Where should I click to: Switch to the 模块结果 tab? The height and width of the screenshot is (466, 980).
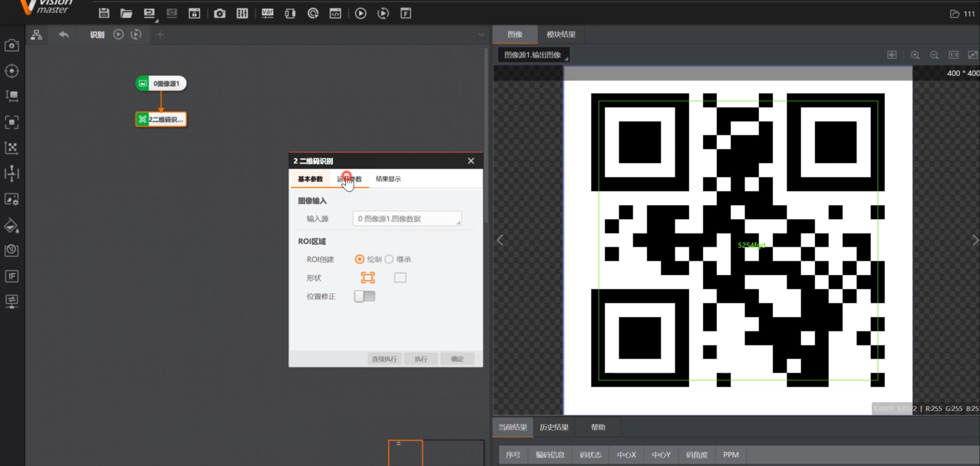click(561, 35)
